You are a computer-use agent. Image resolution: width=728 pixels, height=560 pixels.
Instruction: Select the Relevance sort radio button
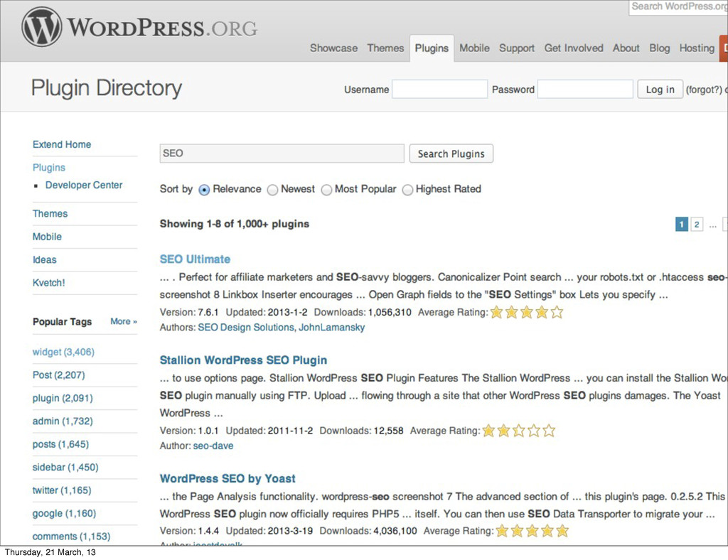click(204, 190)
